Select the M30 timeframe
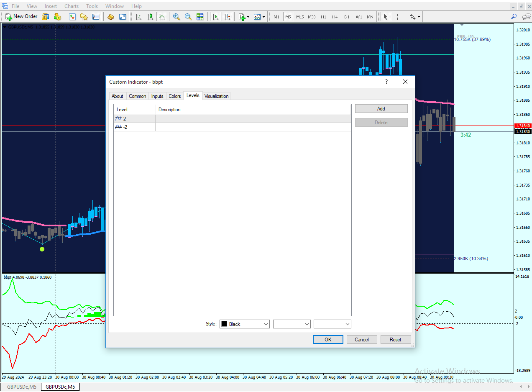Screen dimensions: 532x392 pyautogui.click(x=312, y=17)
